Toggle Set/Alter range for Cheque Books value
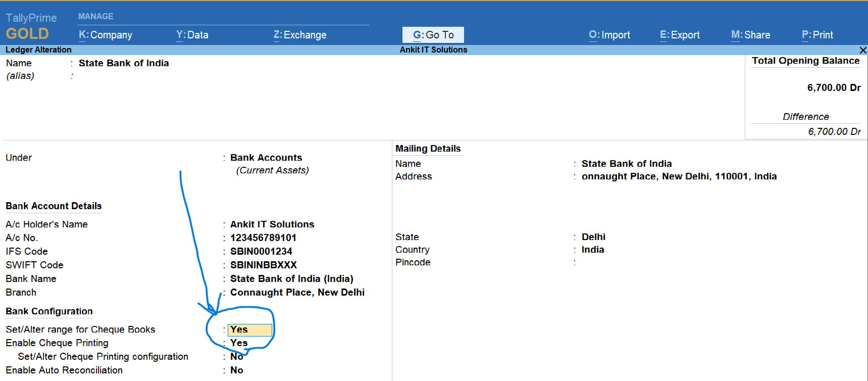Screen dimensions: 868x381 point(250,330)
